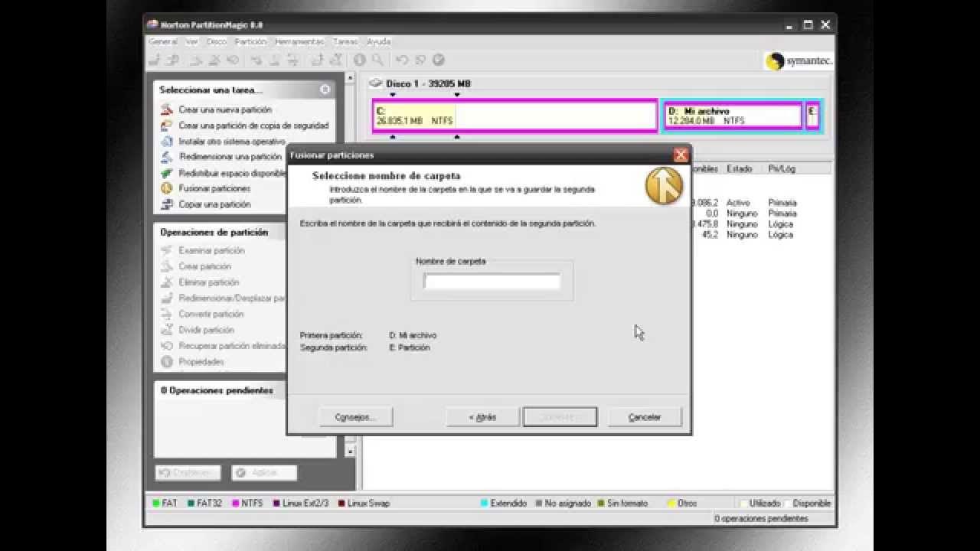Click the Activo cell in partition list
The image size is (980, 551).
738,203
